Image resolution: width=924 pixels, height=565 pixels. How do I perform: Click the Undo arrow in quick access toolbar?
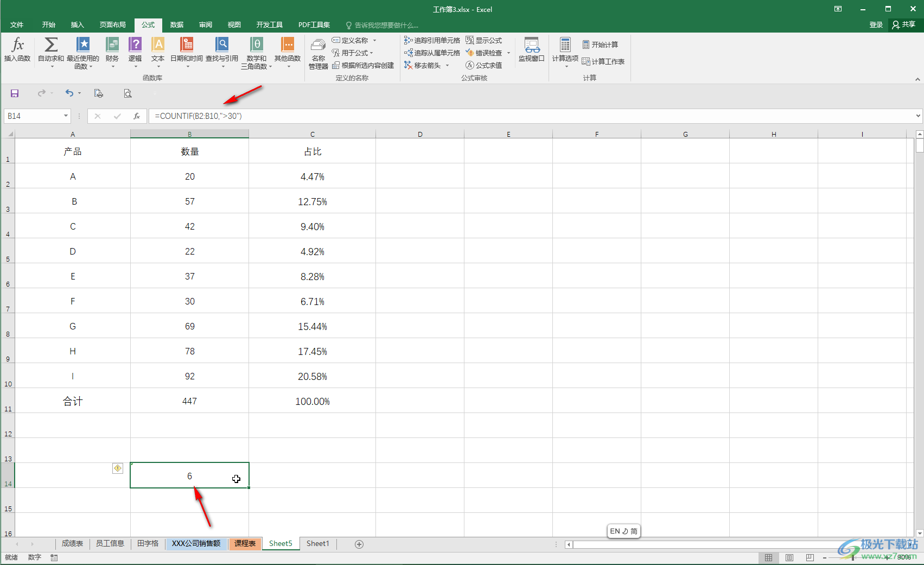69,93
